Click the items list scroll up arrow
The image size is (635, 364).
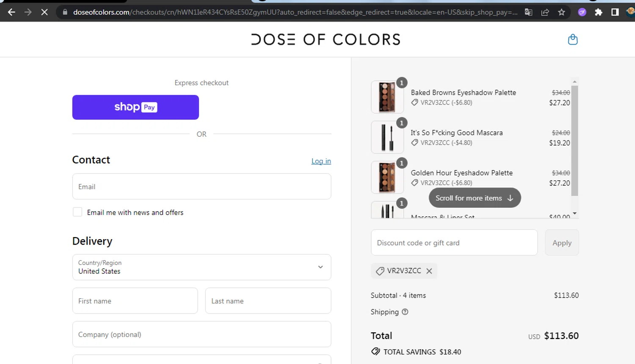click(574, 81)
